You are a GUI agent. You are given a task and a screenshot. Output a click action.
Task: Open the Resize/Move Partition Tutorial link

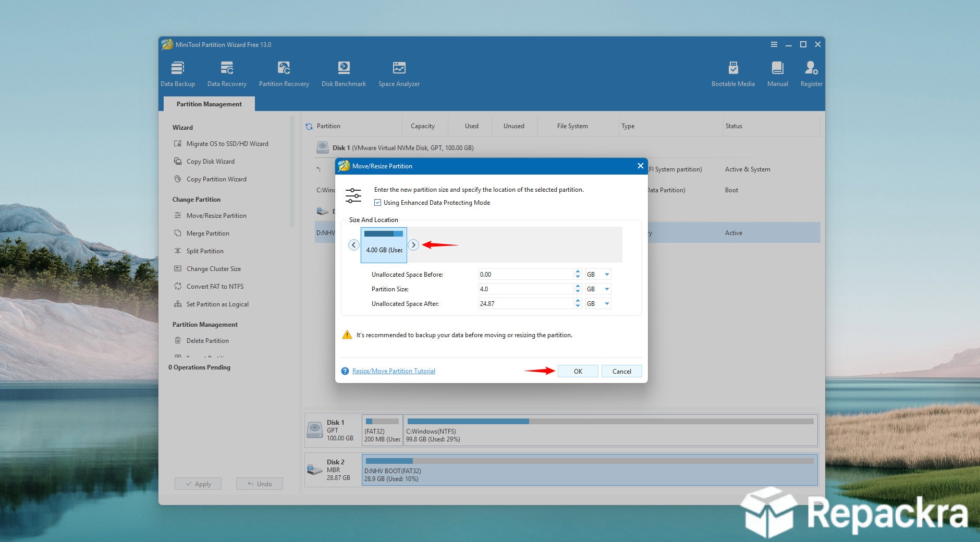click(394, 371)
